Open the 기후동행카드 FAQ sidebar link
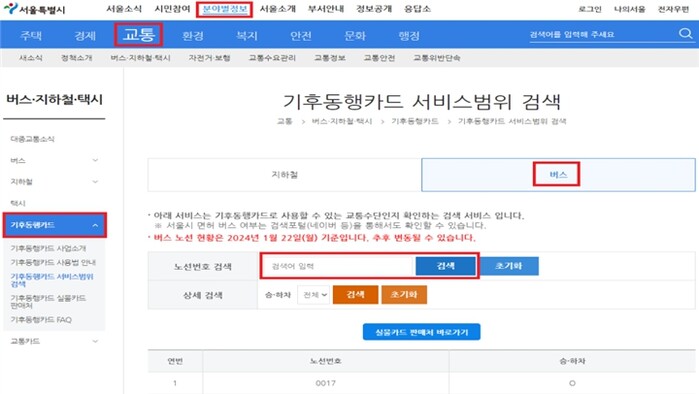Image resolution: width=699 pixels, height=394 pixels. click(x=41, y=320)
